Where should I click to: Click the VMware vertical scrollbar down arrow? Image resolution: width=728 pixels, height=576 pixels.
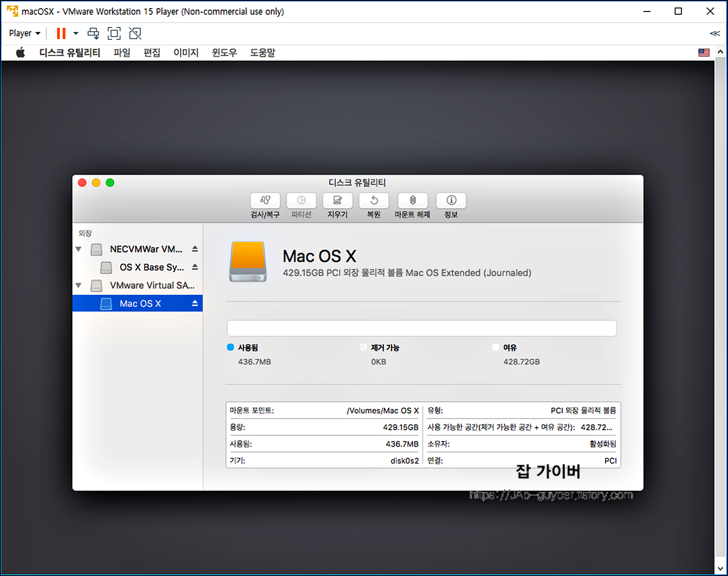coord(720,568)
